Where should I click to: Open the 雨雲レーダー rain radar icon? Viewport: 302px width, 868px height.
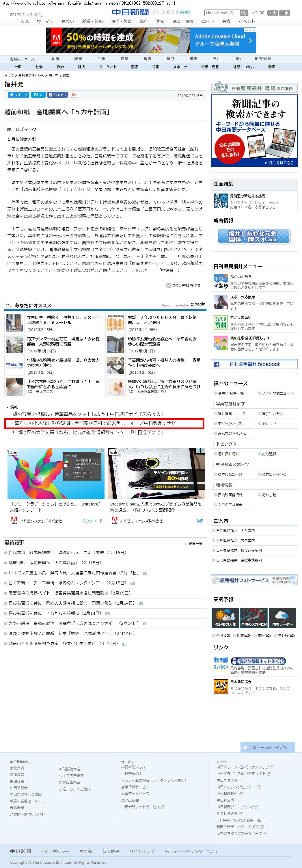[x=282, y=618]
